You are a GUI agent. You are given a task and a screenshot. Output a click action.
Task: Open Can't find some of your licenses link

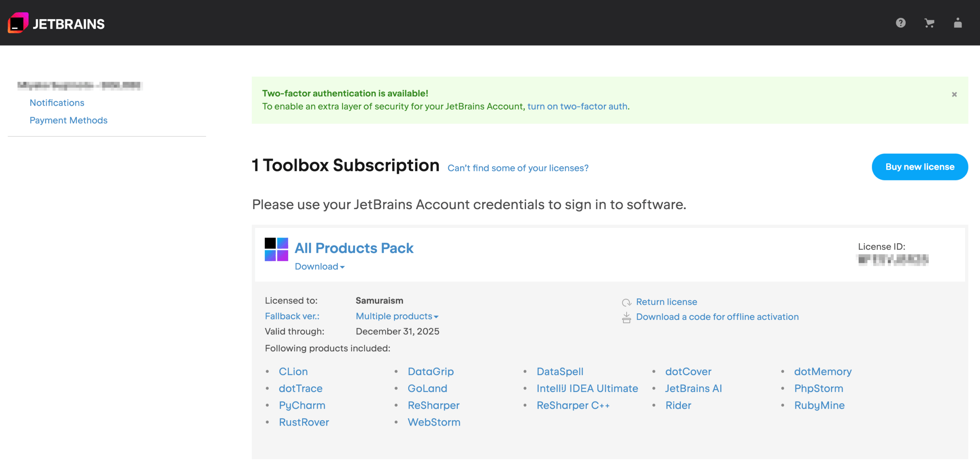tap(518, 168)
